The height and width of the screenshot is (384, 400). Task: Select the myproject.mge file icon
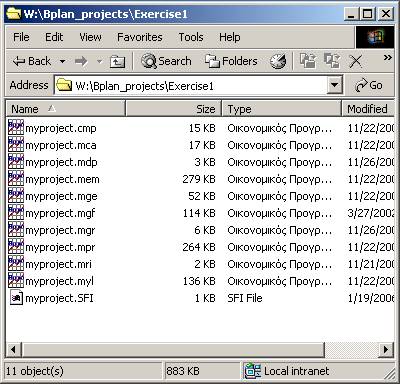pos(16,195)
